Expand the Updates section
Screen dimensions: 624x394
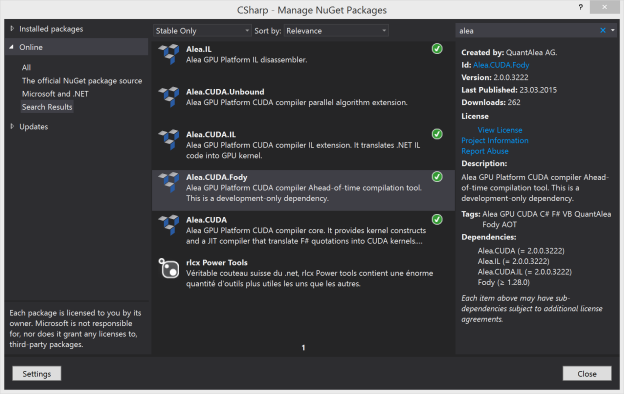(x=12, y=127)
